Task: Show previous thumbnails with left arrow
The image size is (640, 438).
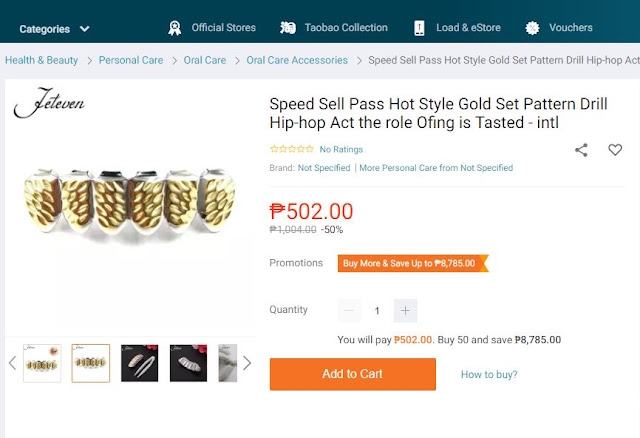Action: [x=12, y=363]
